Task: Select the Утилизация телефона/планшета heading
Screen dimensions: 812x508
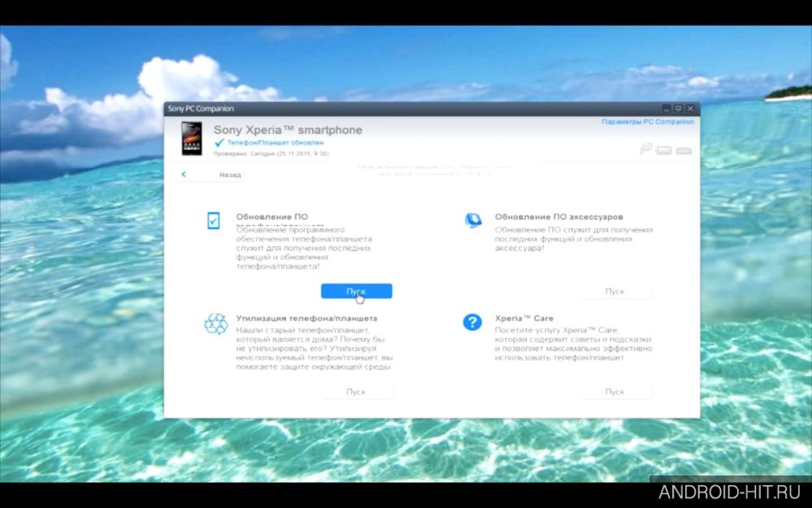Action: (307, 319)
